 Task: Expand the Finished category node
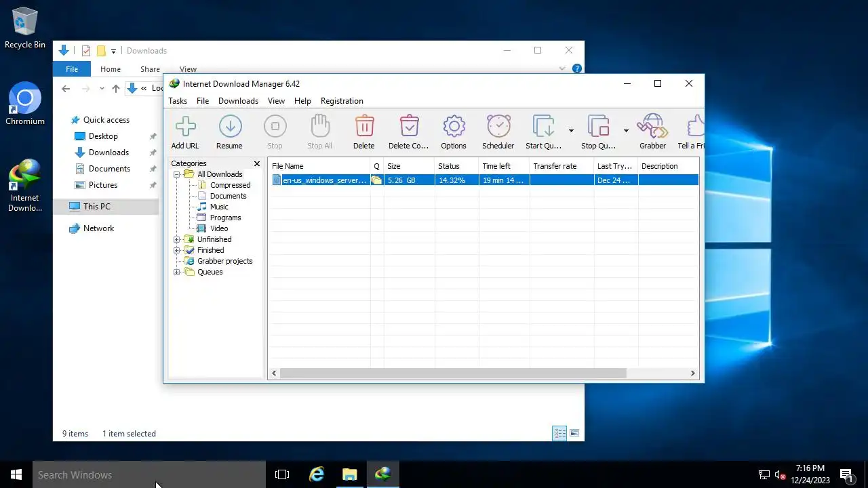click(x=177, y=250)
